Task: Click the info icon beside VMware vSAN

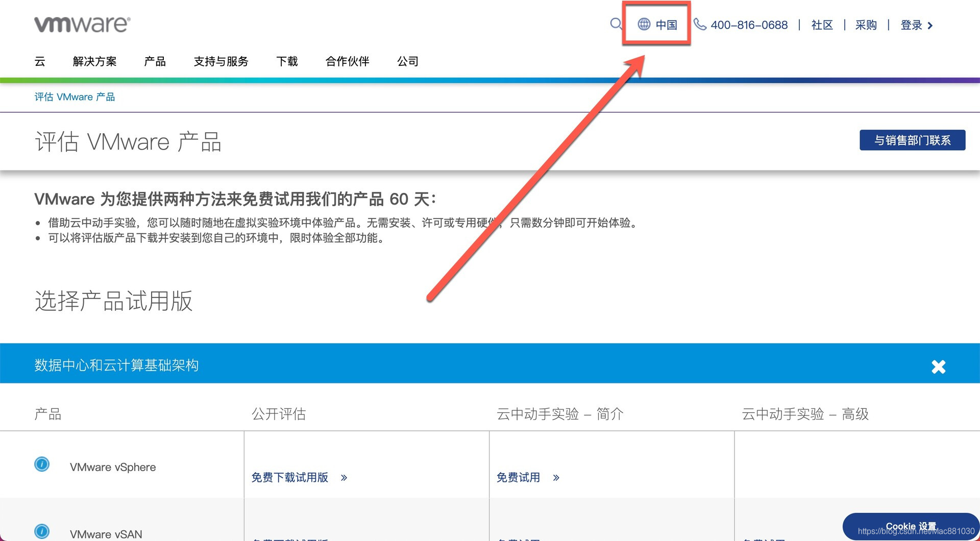Action: point(42,531)
